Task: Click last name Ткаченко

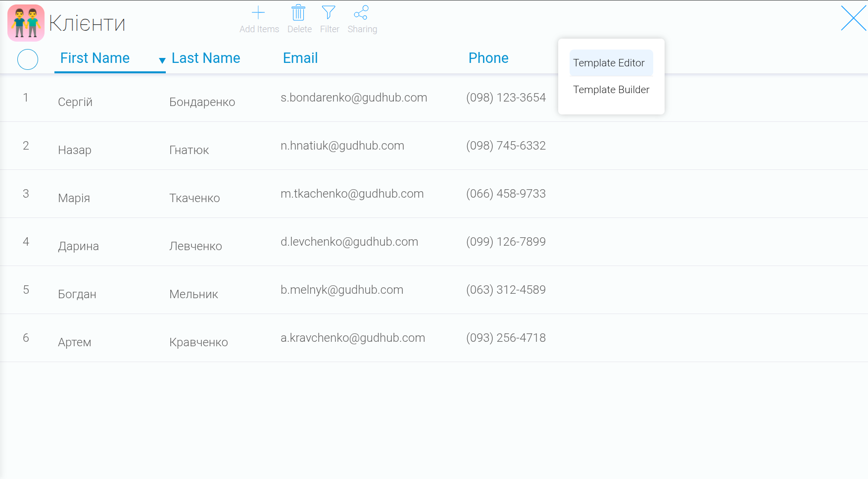Action: (x=194, y=198)
